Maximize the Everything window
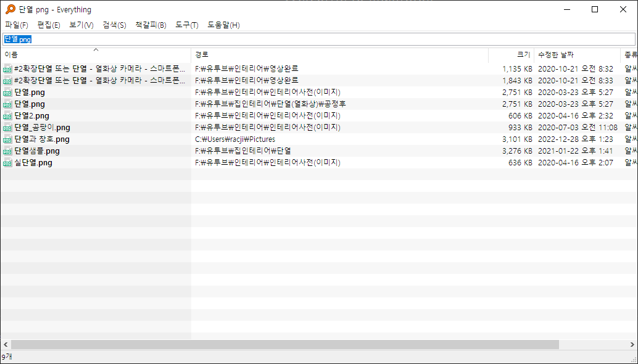638x364 pixels. point(595,9)
